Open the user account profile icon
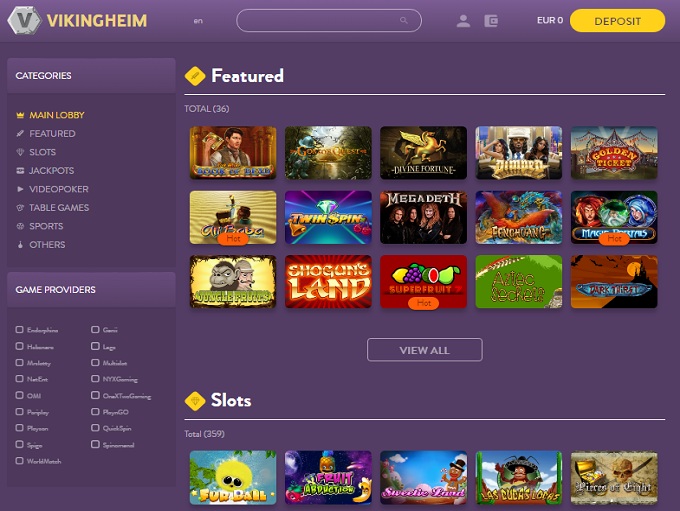Screen dimensions: 680x511 tap(463, 21)
